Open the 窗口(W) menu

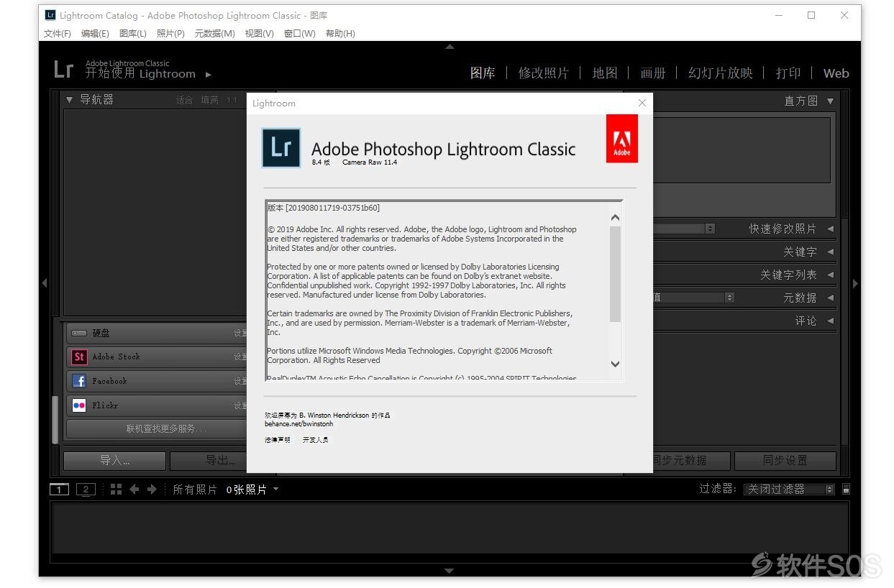[299, 34]
